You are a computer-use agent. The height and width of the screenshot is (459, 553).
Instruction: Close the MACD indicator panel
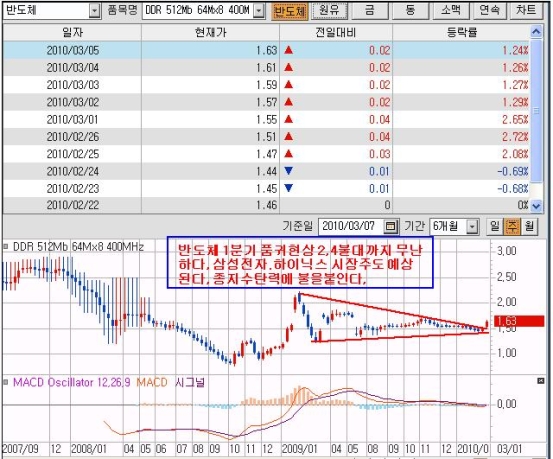pyautogui.click(x=541, y=381)
